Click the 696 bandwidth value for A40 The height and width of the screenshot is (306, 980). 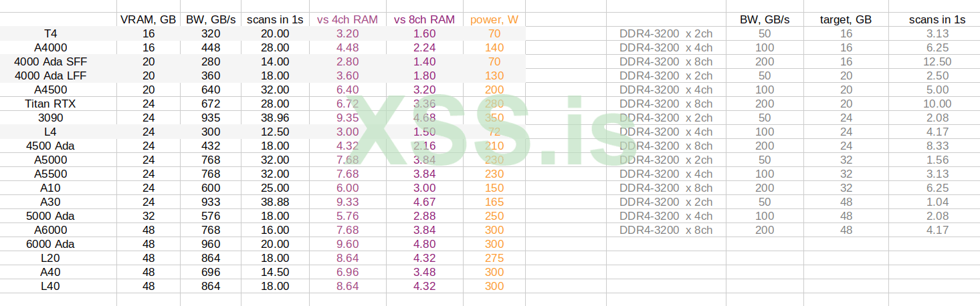(211, 272)
